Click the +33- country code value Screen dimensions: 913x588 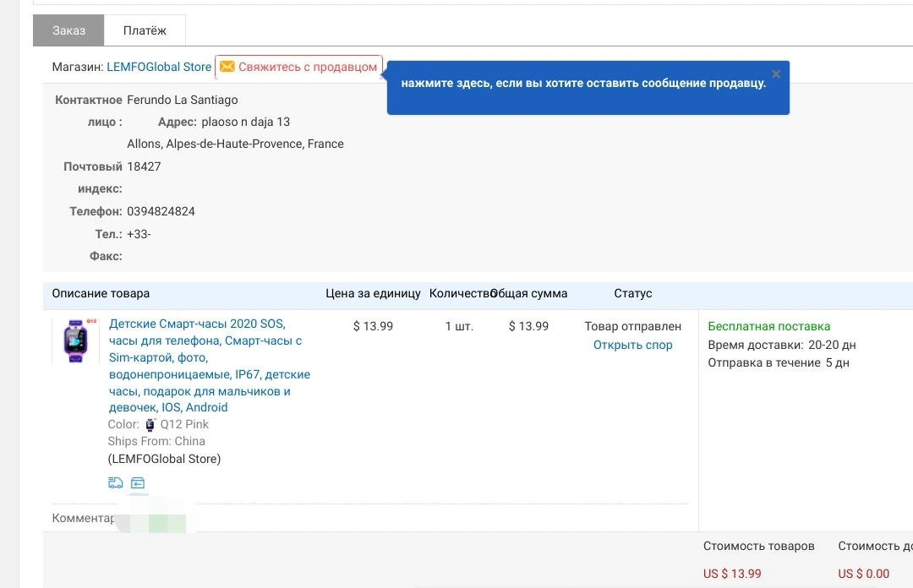click(139, 234)
